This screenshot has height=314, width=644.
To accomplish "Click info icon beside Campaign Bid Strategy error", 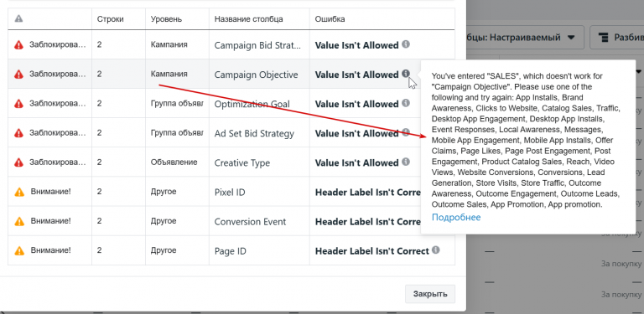I will tap(405, 44).
